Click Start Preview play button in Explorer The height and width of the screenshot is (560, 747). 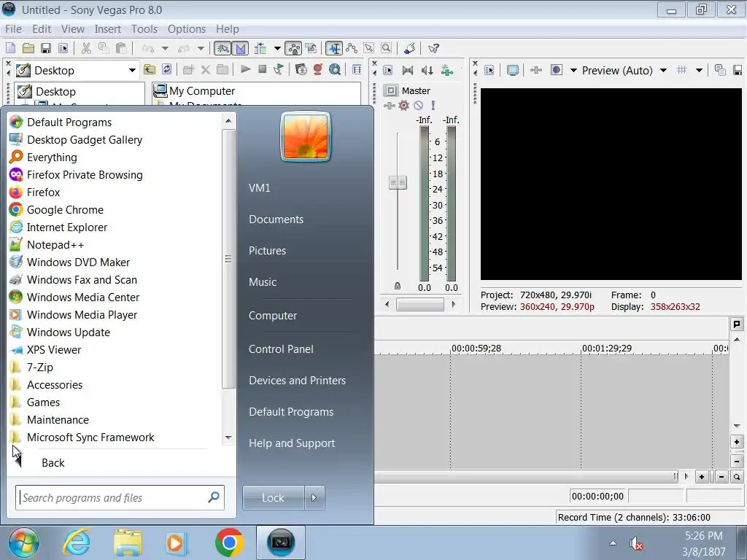click(246, 69)
